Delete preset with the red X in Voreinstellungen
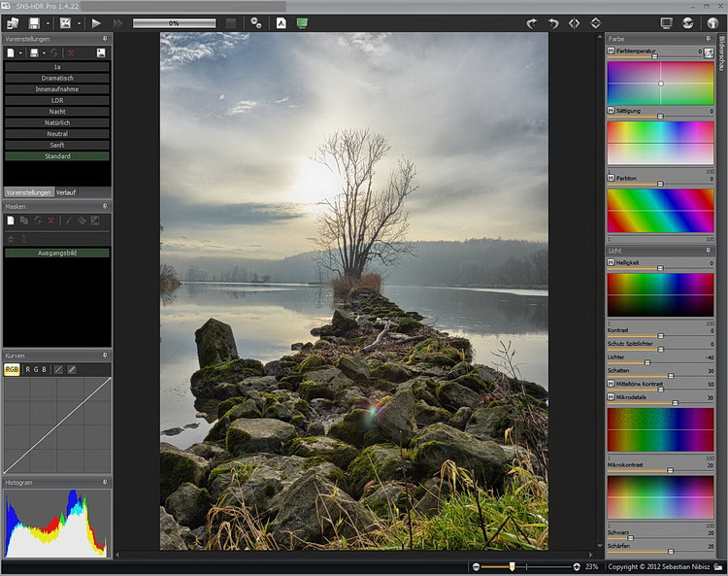Image resolution: width=728 pixels, height=576 pixels. 71,53
